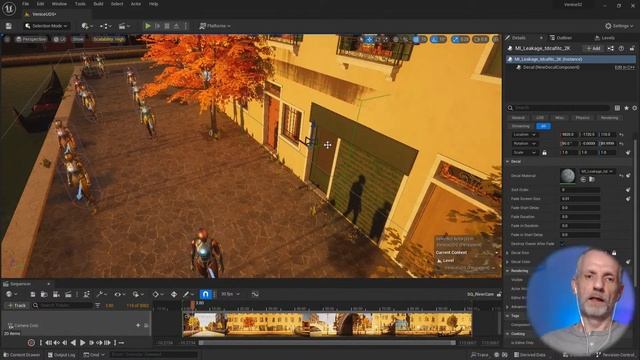640x360 pixels.
Task: Select the MI_Leakage (Instance) row
Action: tap(571, 59)
